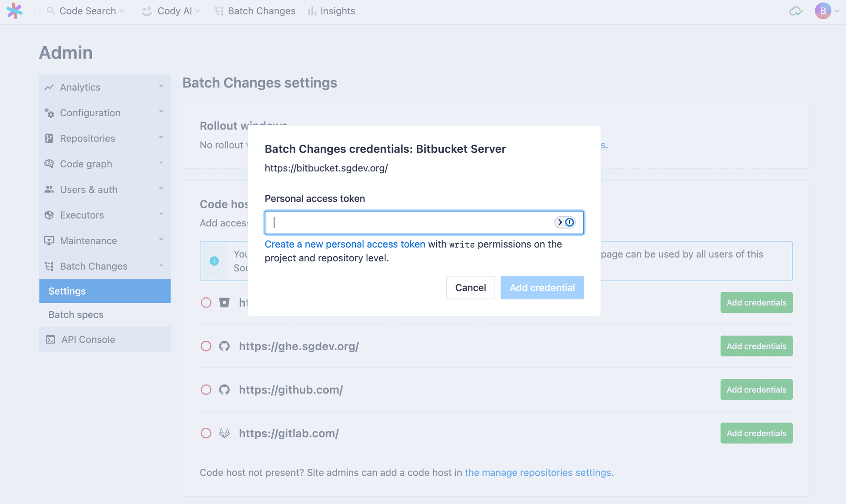Click GitHub icon beside ghe.sgdev.org
The image size is (846, 504).
click(x=224, y=346)
